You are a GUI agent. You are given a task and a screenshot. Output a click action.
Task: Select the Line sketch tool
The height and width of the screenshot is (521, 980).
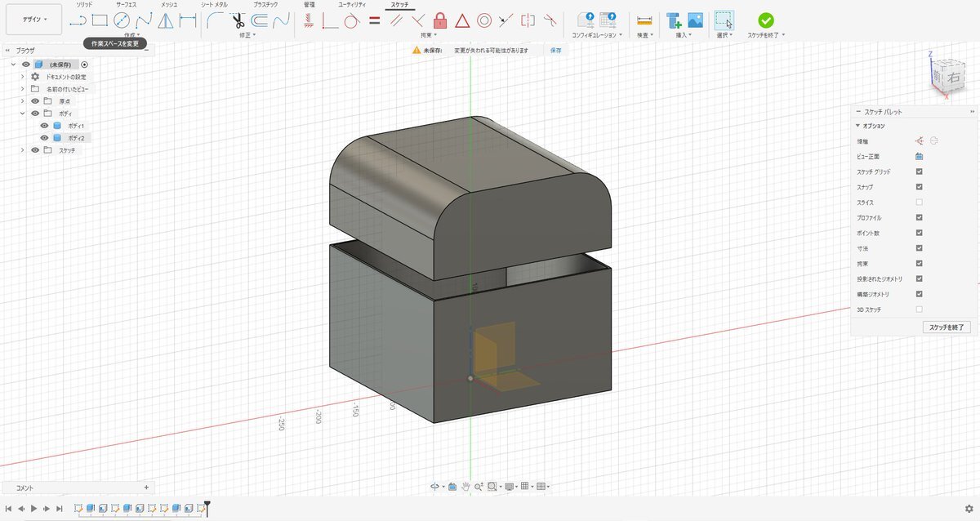pos(78,20)
